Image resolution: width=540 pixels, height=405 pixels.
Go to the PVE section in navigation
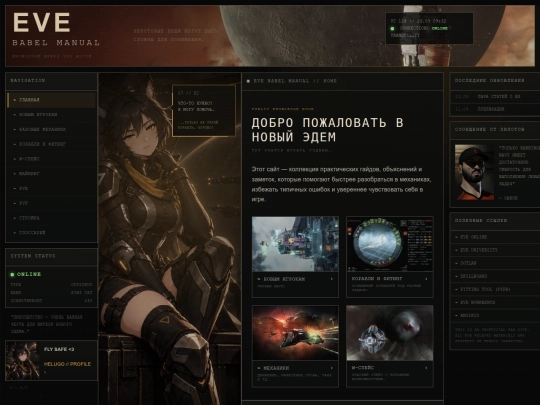coord(51,189)
